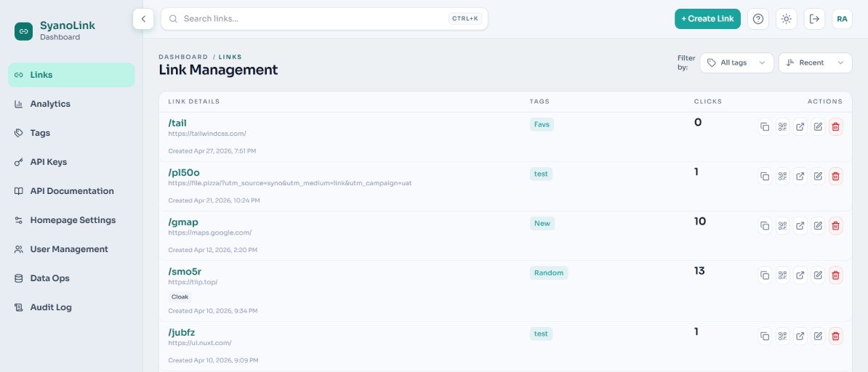Click the Search links field
Image resolution: width=868 pixels, height=372 pixels.
(324, 19)
